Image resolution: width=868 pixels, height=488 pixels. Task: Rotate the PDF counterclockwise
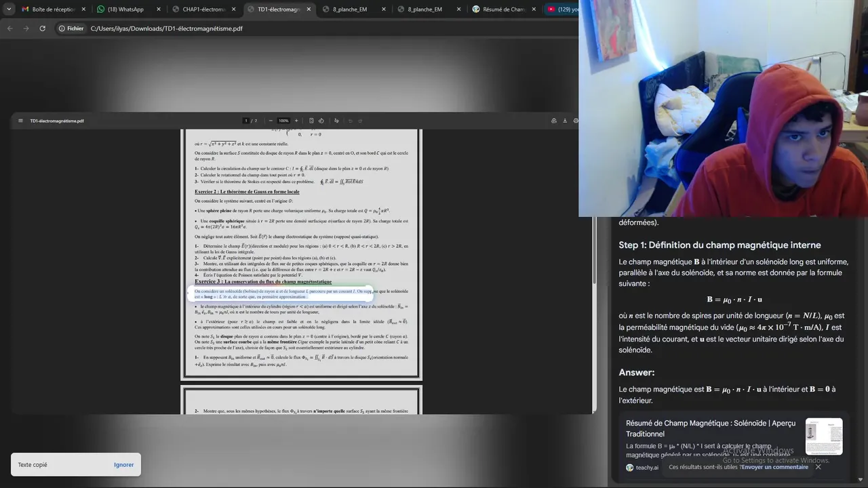321,121
